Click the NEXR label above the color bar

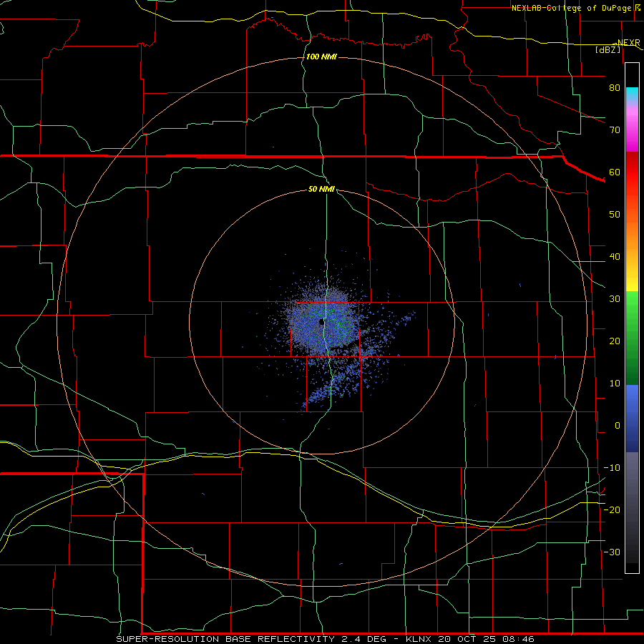[628, 43]
